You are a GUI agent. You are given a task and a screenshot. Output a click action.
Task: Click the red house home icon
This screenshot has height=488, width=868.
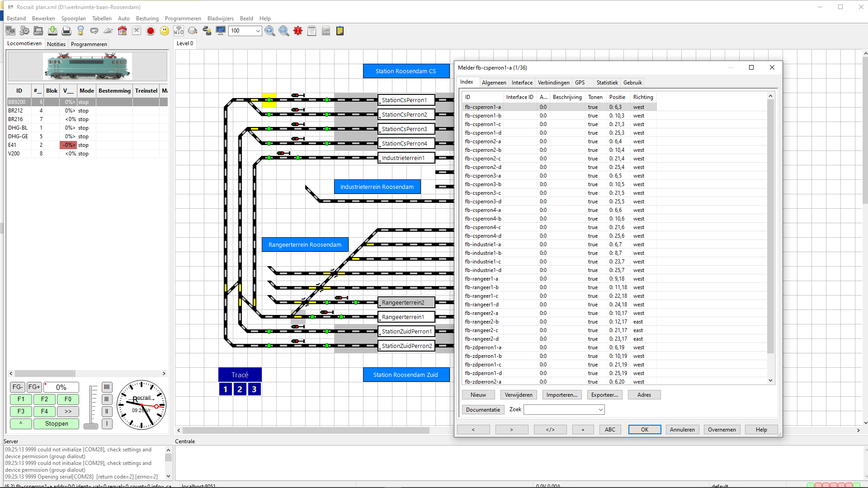pos(122,31)
